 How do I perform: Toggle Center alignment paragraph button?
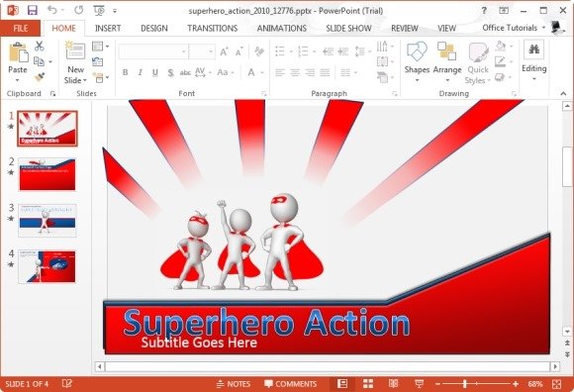[295, 73]
